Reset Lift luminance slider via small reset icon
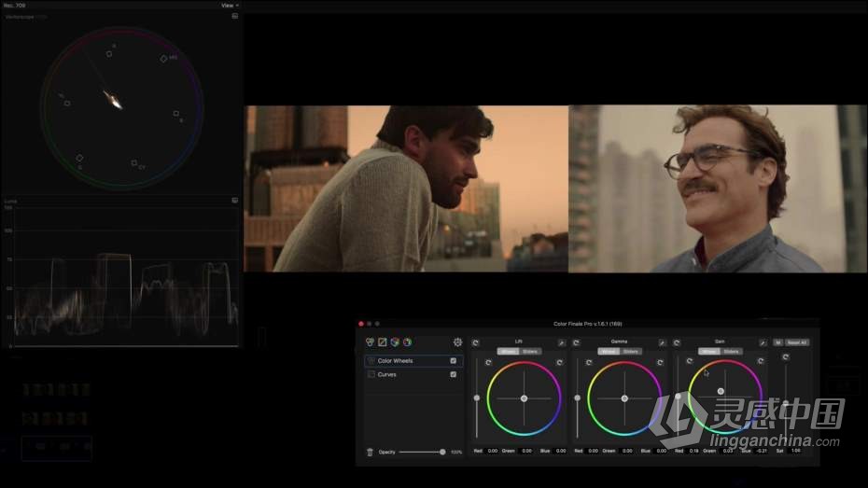The height and width of the screenshot is (488, 868). 488,362
